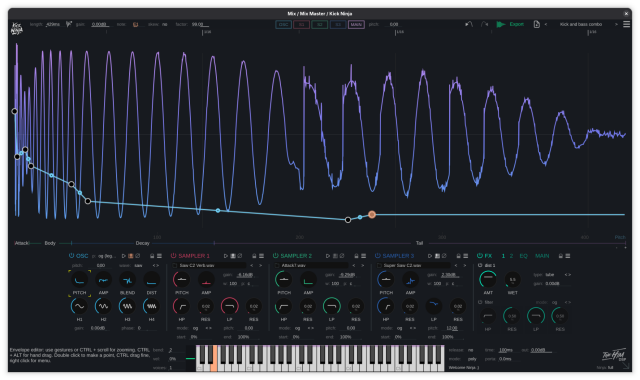Click the undo arrow icon
640x380 pixels.
point(469,24)
